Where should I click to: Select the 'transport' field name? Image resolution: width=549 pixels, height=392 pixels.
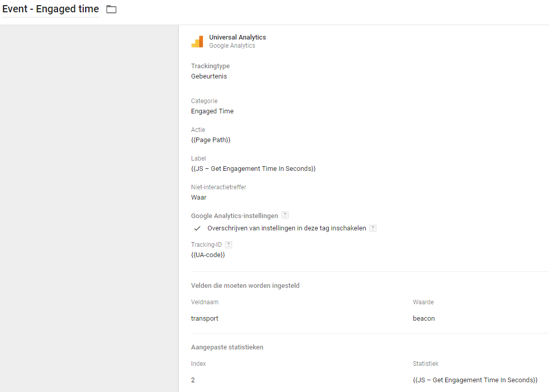pyautogui.click(x=204, y=319)
